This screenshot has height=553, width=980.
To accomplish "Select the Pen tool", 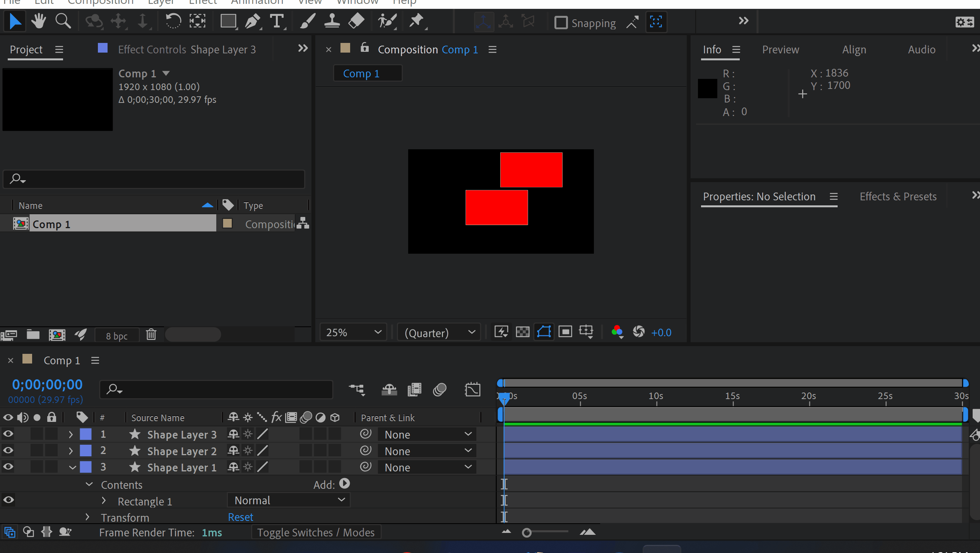I will pos(252,21).
